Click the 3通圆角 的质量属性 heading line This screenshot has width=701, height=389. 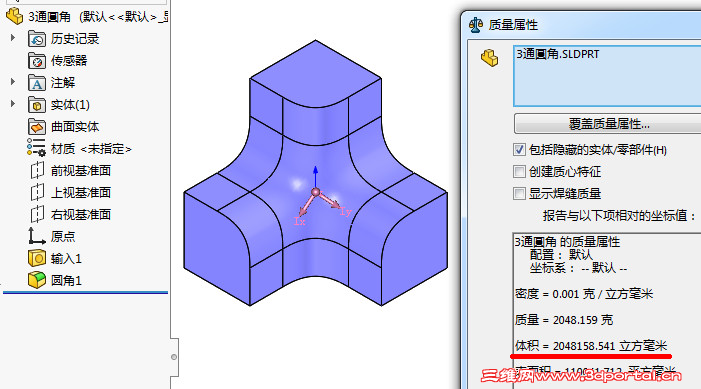coord(567,242)
